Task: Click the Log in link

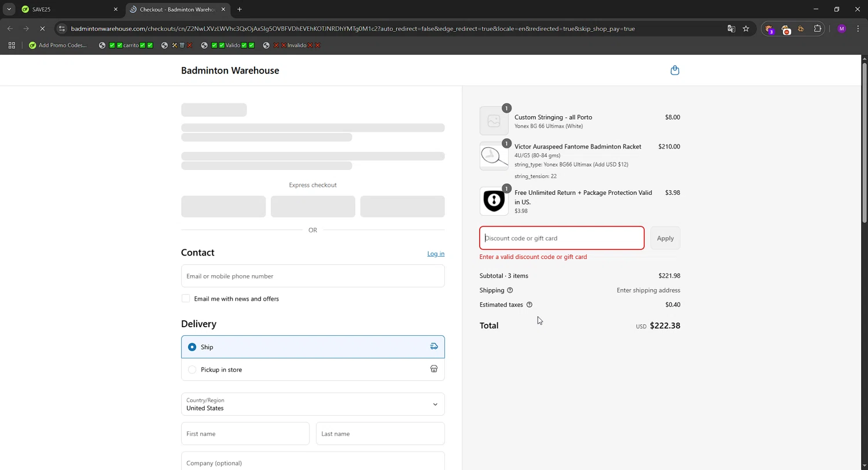Action: [436, 254]
